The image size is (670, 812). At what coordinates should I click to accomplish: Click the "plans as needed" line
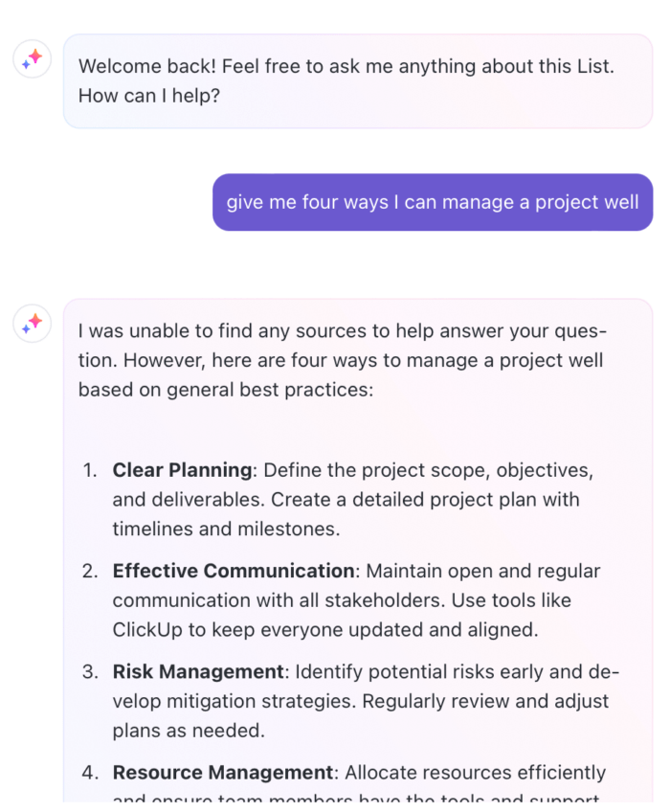188,731
